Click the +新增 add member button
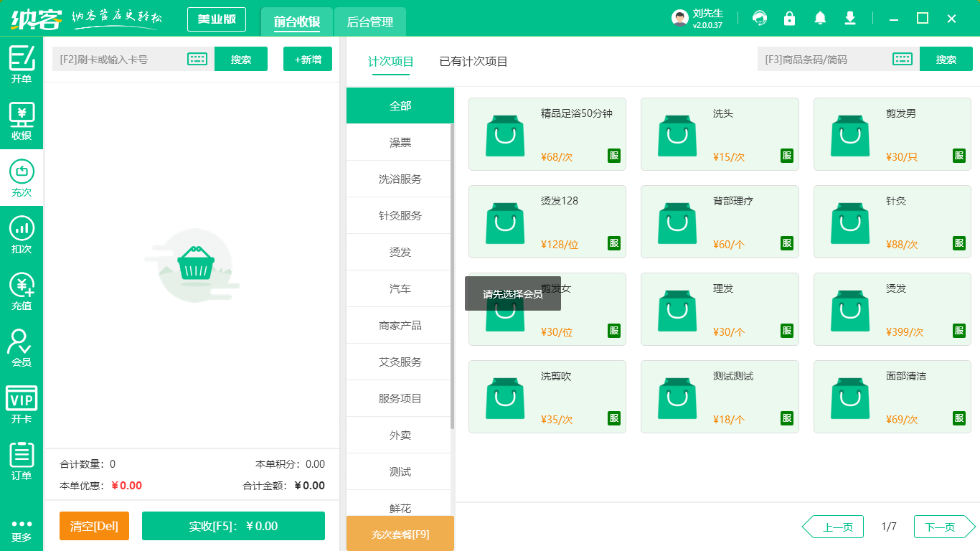 coord(307,59)
